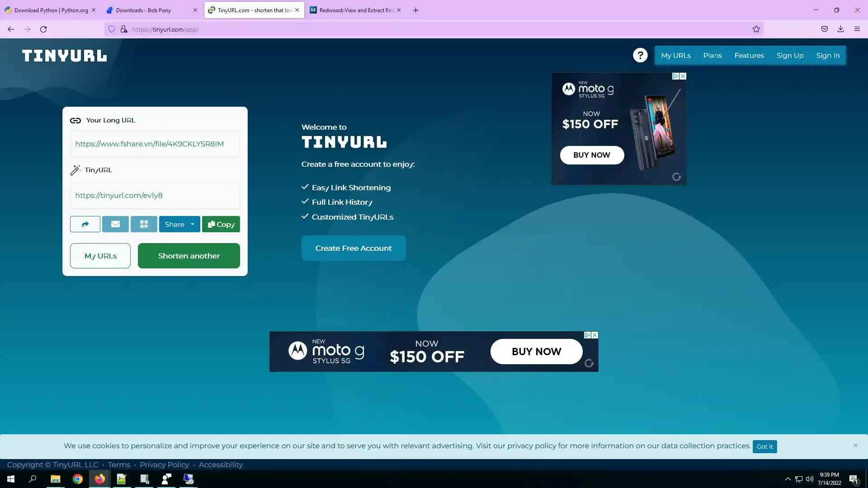Click the forward-arrow open link icon button
868x488 pixels.
(85, 224)
